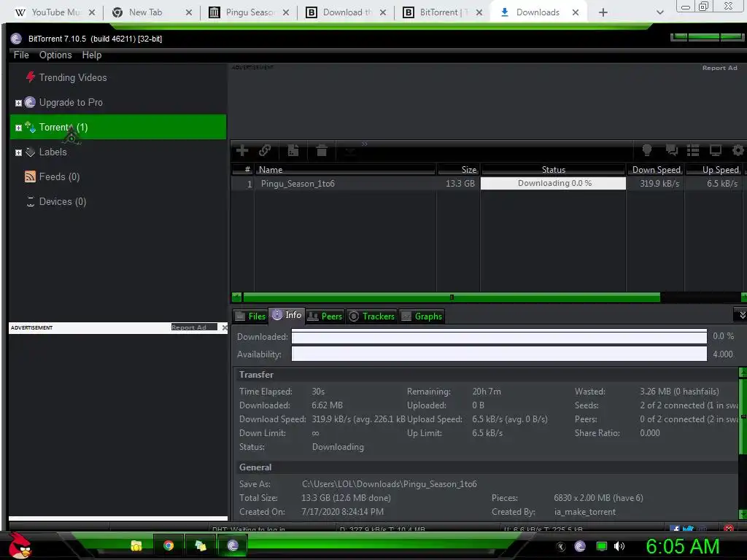Click the remote monitor toolbar icon
The width and height of the screenshot is (747, 560).
[716, 150]
